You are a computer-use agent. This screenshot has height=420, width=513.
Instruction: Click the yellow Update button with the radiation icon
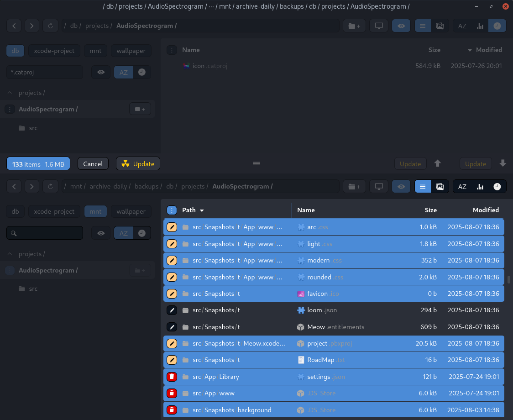click(138, 164)
